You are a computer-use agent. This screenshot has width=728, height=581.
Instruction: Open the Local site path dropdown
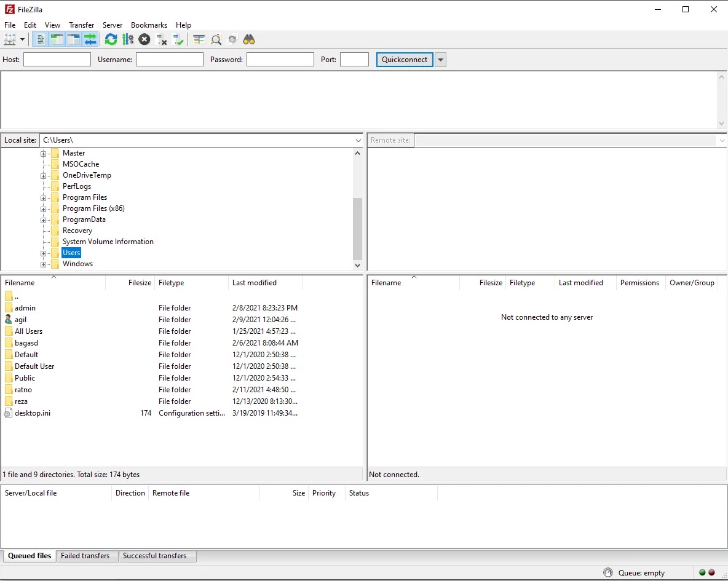[358, 140]
